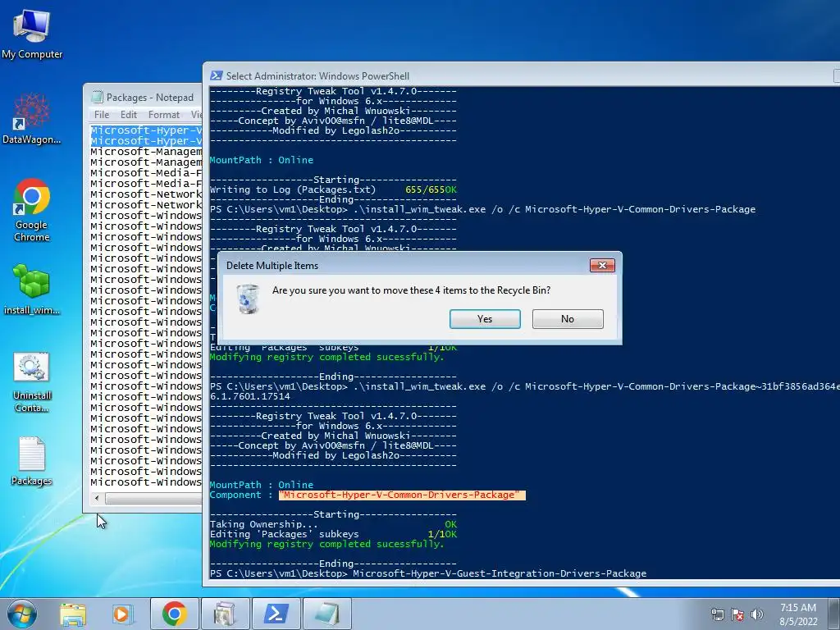Click first Microsoft-Network line in Notepad
This screenshot has width=840, height=630.
146,194
